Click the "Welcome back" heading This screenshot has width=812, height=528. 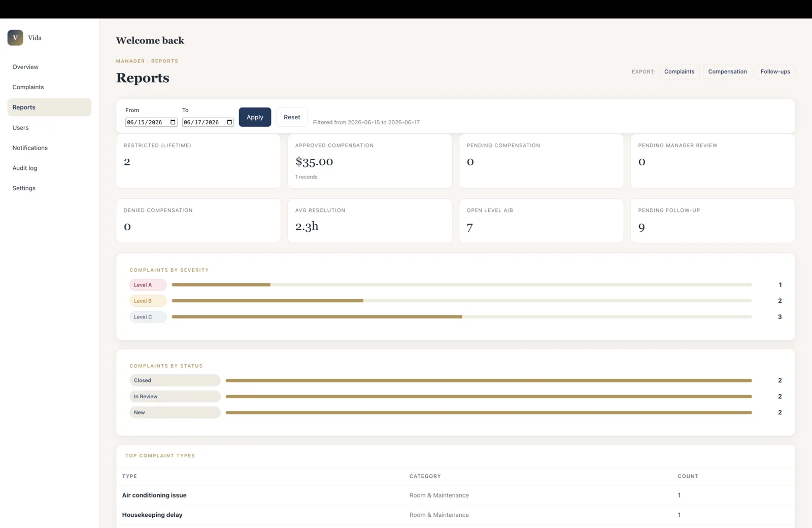[x=150, y=41]
